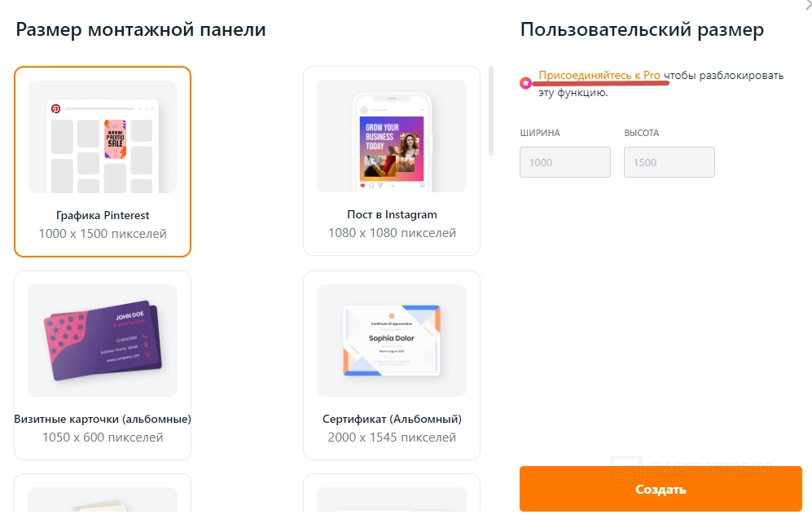Click the "Графика Pinterest" label
The image size is (812, 532).
(103, 215)
